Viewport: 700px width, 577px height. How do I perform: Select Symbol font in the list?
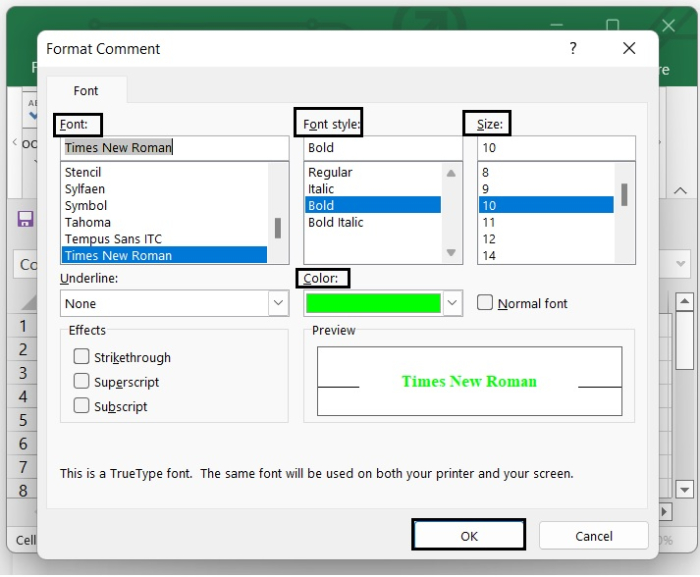[164, 205]
